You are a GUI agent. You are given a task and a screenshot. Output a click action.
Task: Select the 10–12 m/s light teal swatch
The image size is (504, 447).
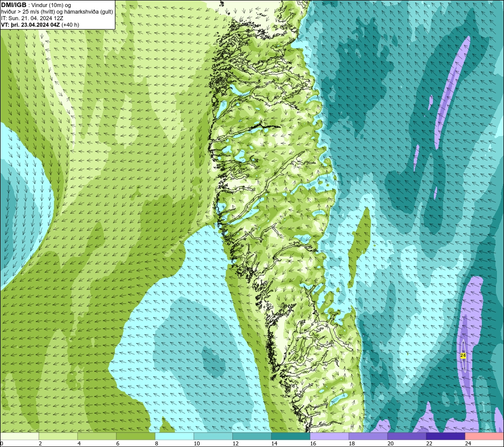point(213,436)
